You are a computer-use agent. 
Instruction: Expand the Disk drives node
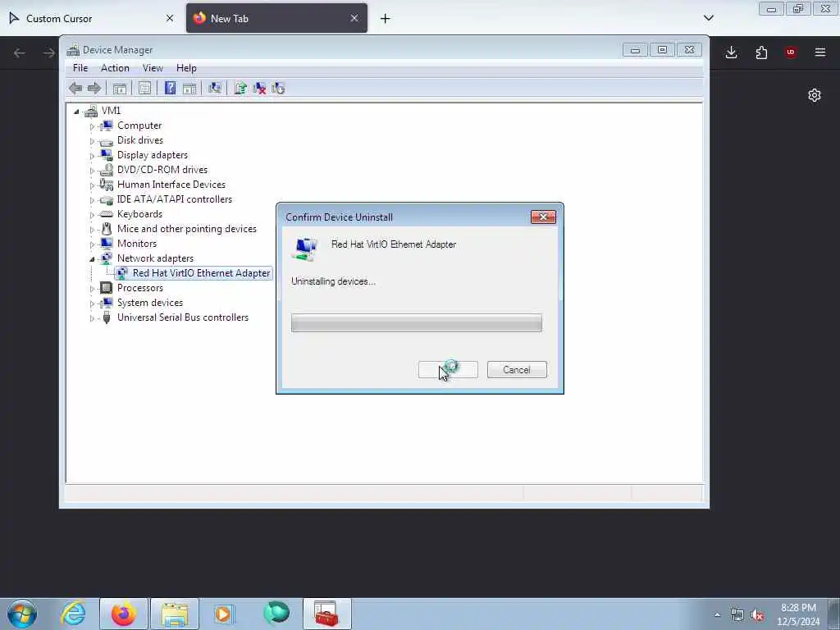[92, 141]
